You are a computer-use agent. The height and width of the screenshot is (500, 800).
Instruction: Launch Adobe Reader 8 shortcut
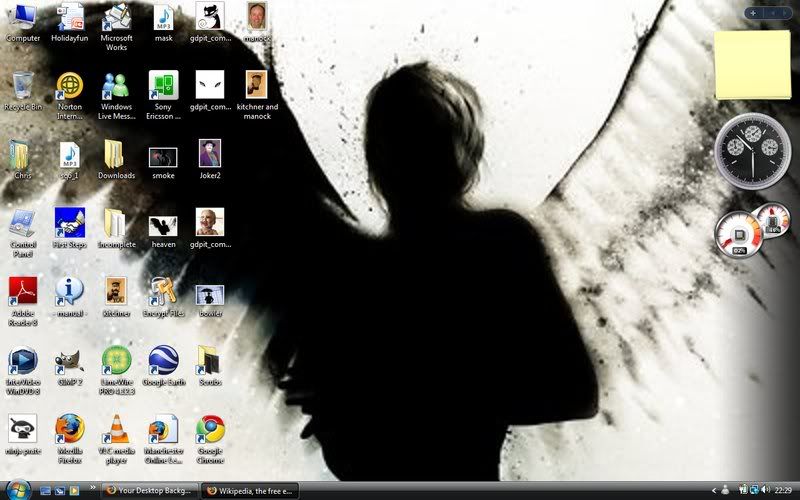tap(22, 292)
